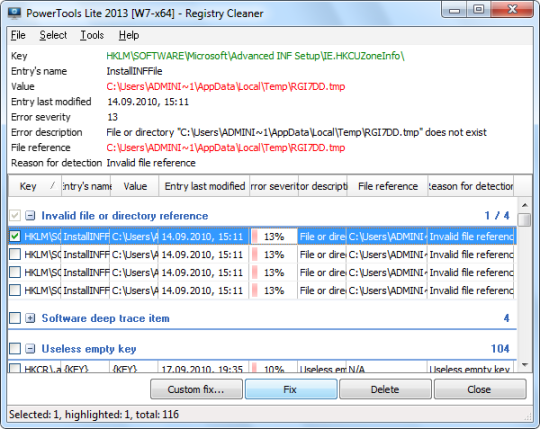This screenshot has height=429, width=540.
Task: Click the red Value path RGI7DD.tmp
Action: (226, 86)
